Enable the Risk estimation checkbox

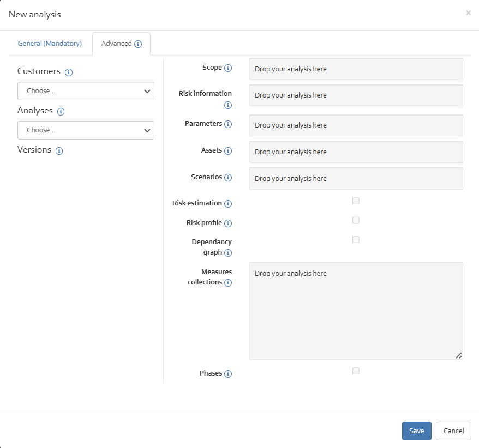356,201
